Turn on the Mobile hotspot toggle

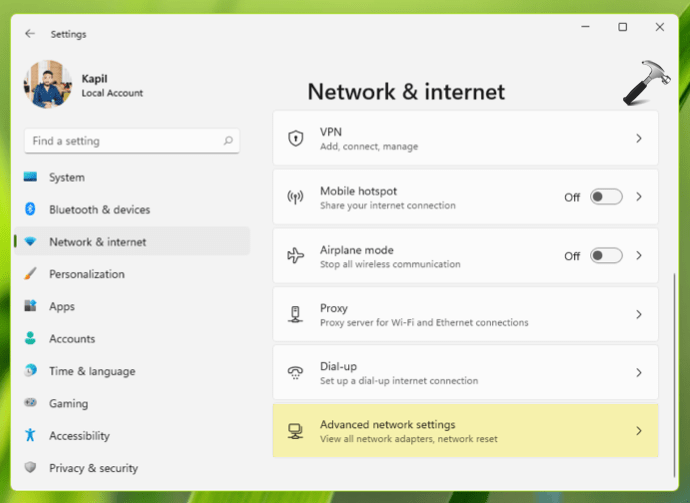coord(606,197)
